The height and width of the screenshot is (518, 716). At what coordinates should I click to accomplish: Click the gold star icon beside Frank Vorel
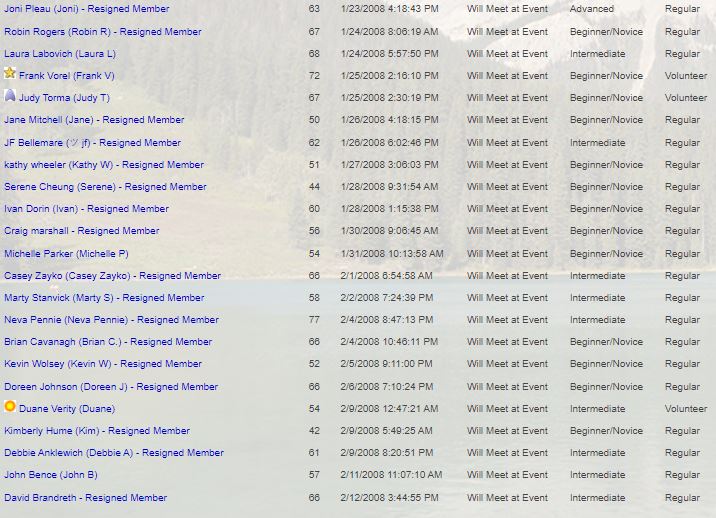pyautogui.click(x=10, y=74)
